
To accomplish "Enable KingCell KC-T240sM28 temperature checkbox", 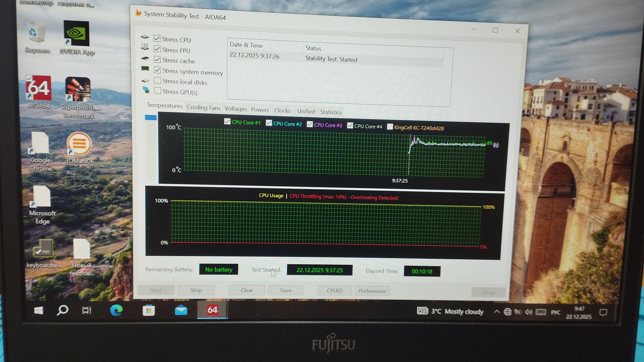I will click(x=390, y=127).
